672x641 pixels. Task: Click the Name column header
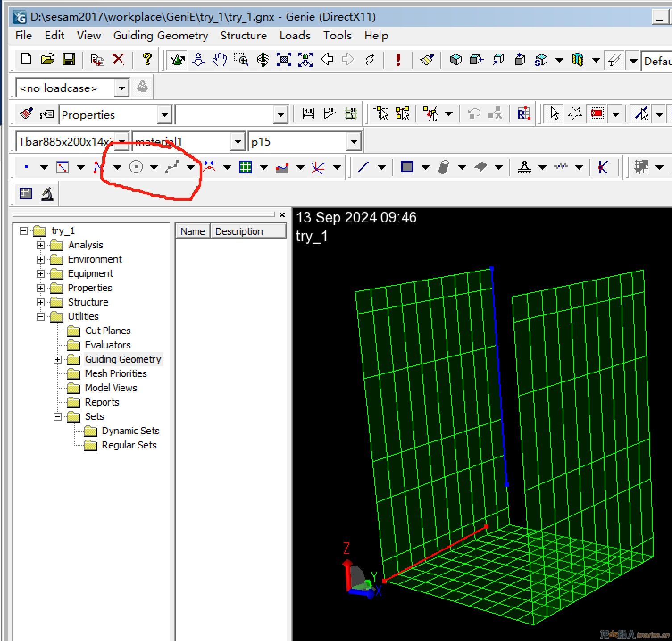pyautogui.click(x=192, y=231)
